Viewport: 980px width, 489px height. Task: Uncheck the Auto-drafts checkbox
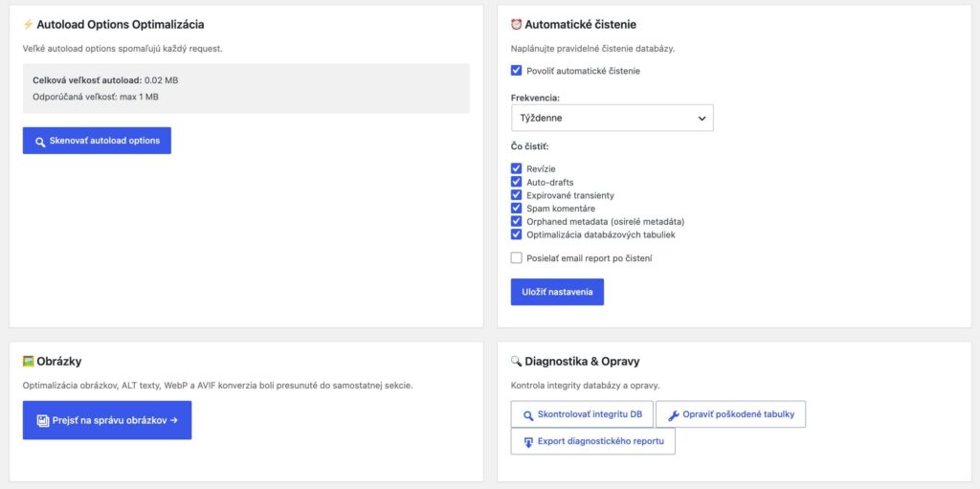(x=516, y=182)
